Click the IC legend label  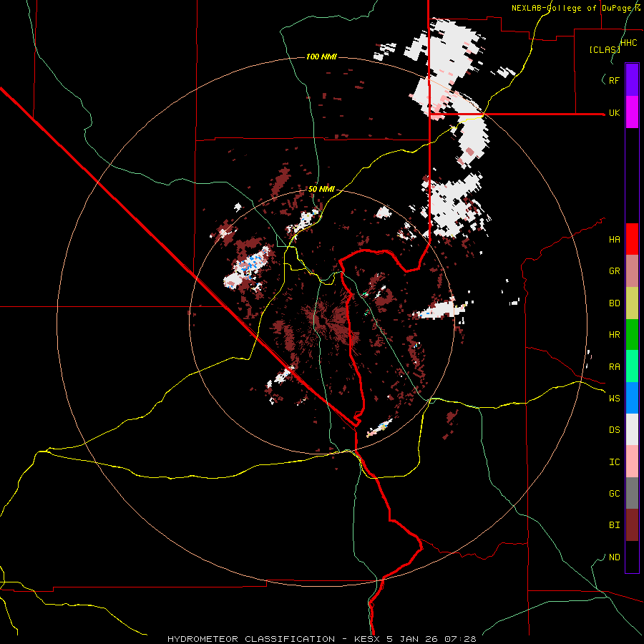[x=615, y=462]
